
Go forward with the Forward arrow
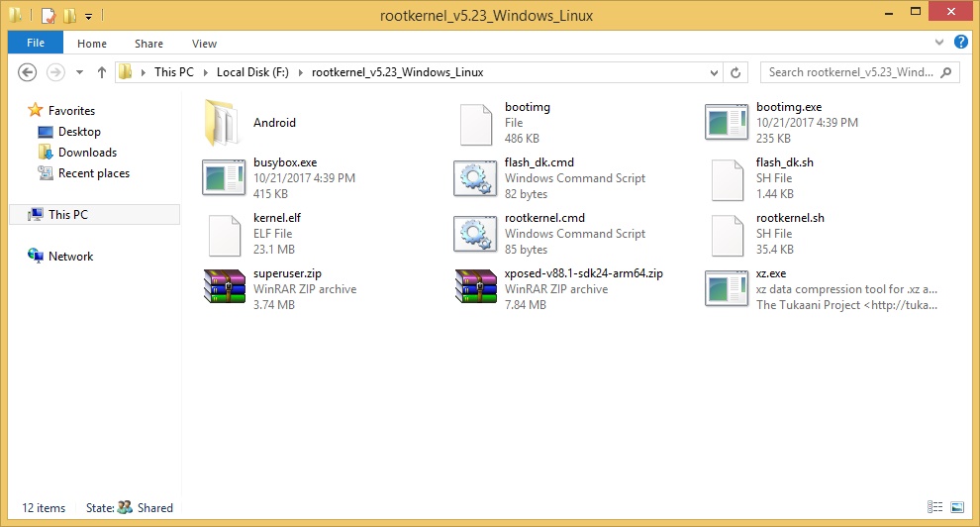point(55,72)
